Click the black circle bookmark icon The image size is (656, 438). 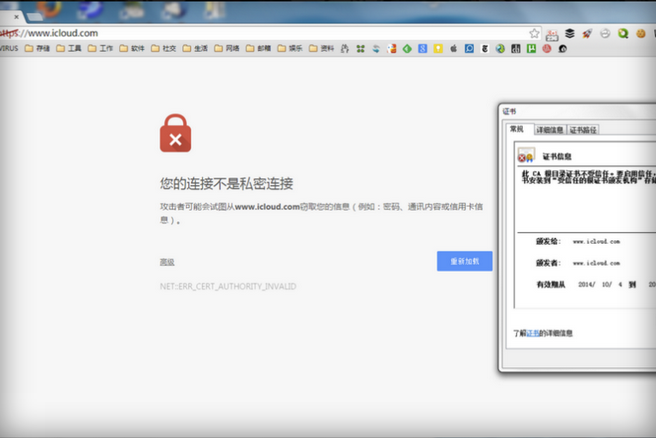click(x=562, y=49)
